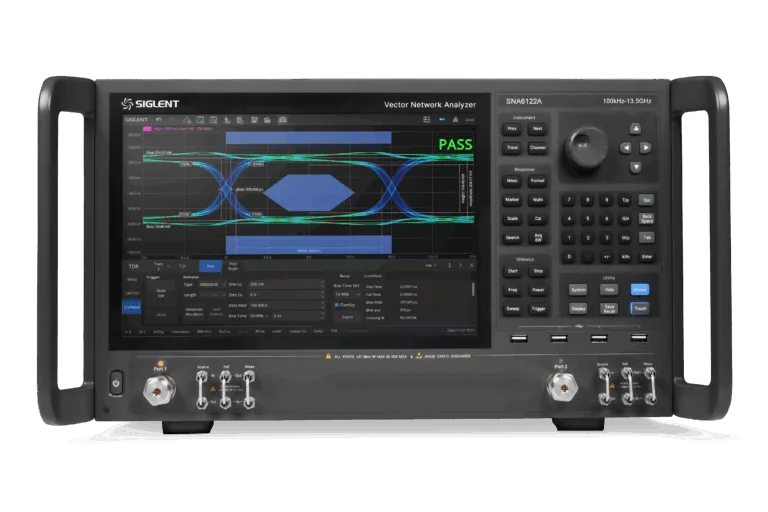
Task: Close the TDR panel with the X icon
Action: (x=472, y=266)
